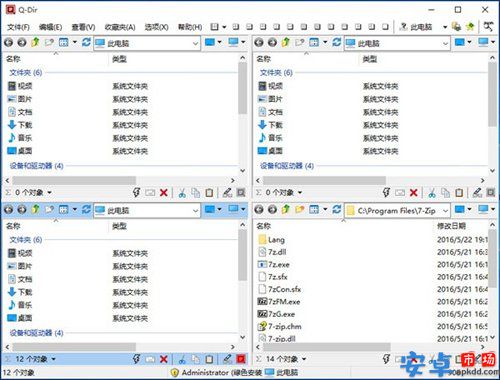Open the 此电脑 dropdown arrow in the main toolbar
The width and height of the screenshot is (500, 380).
tap(445, 27)
